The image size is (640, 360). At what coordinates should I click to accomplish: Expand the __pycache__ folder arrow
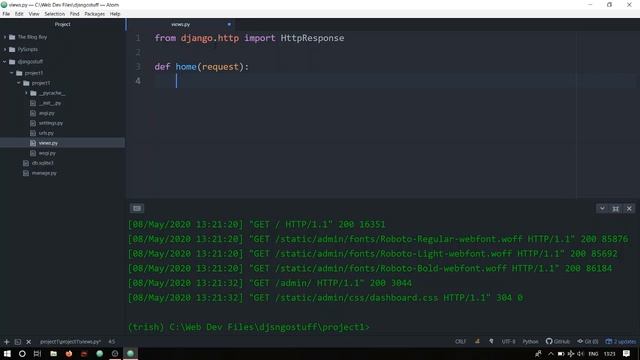(x=26, y=93)
